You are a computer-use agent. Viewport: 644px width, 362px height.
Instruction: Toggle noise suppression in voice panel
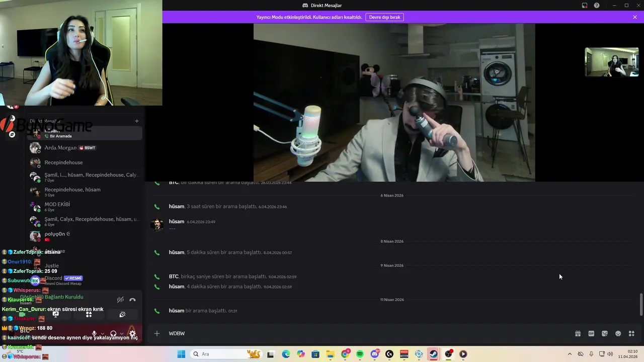point(120,300)
